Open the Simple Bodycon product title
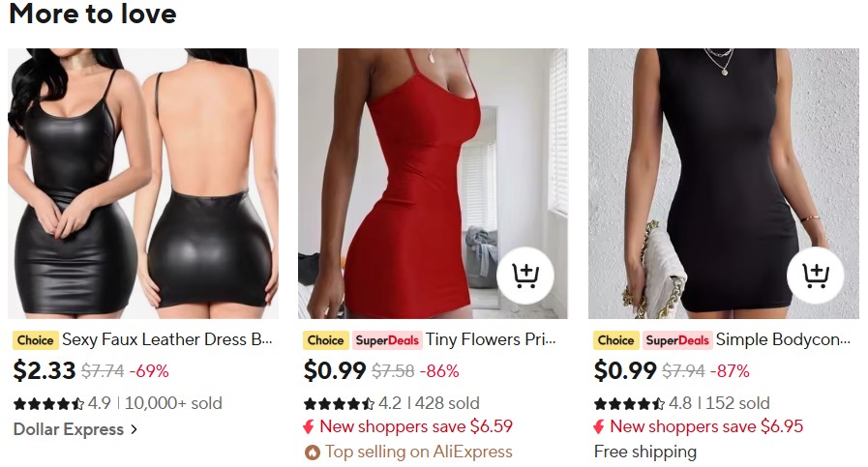868x467 pixels. pyautogui.click(x=783, y=339)
